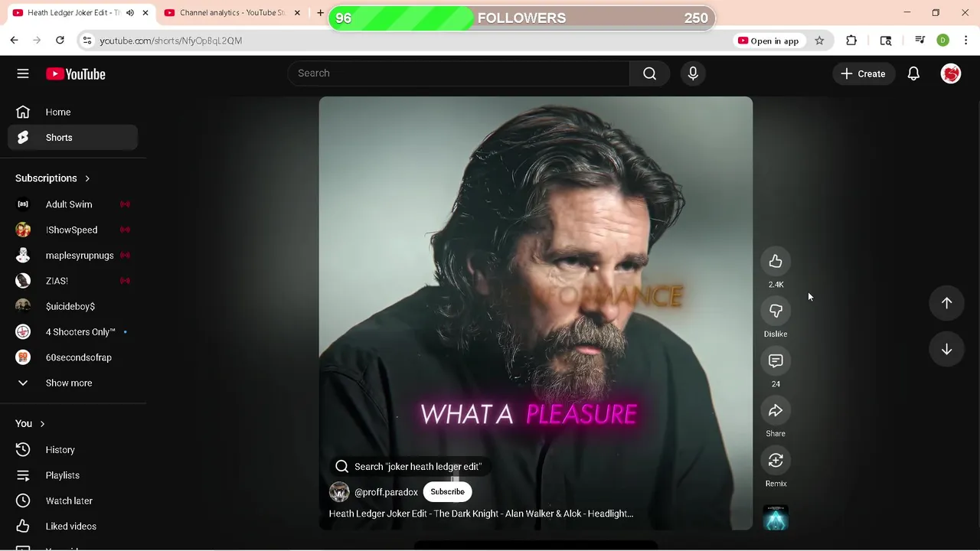Open 60secondsofrap subscription
Viewport: 980px width, 551px height.
pyautogui.click(x=73, y=357)
